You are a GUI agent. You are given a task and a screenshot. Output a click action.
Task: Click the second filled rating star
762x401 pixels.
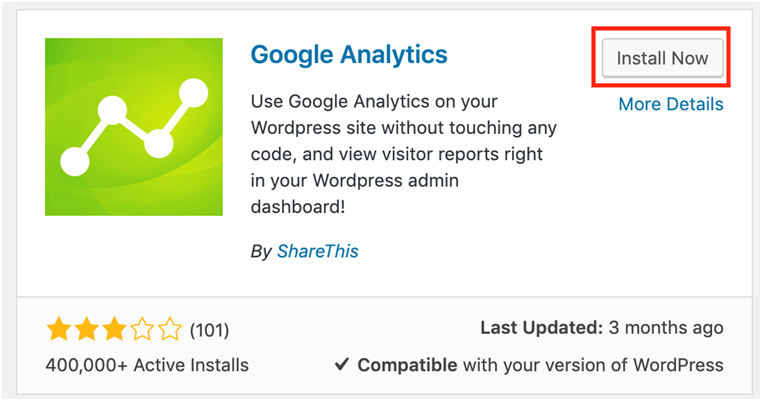click(x=86, y=328)
